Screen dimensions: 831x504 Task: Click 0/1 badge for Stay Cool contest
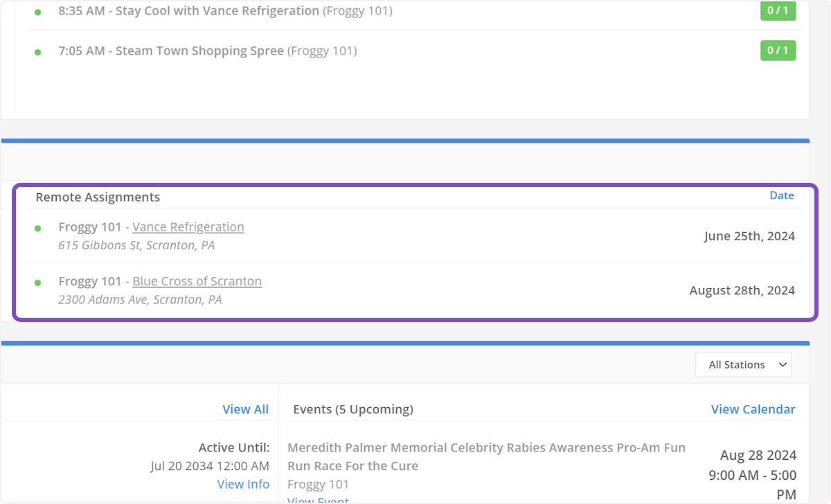coord(778,11)
